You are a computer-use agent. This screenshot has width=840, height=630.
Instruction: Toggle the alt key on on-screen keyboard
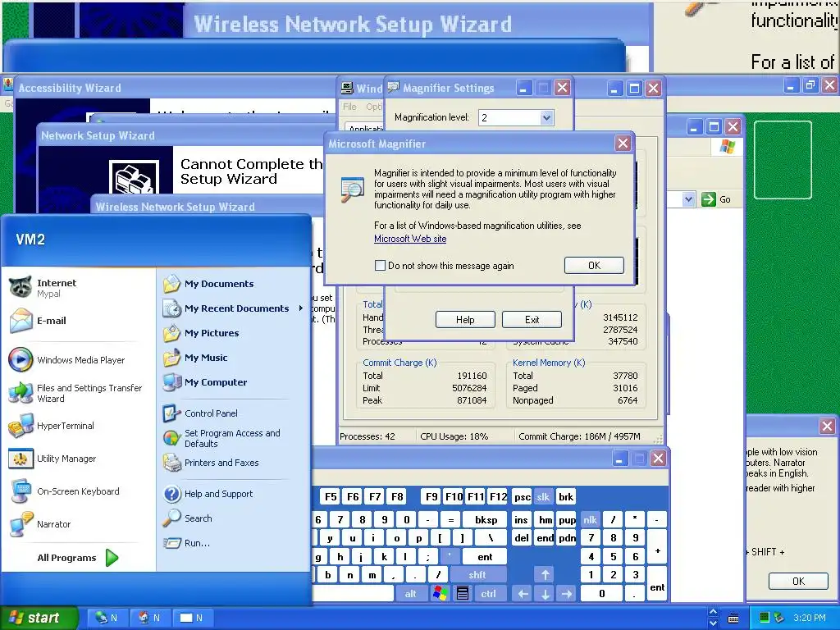tap(410, 594)
